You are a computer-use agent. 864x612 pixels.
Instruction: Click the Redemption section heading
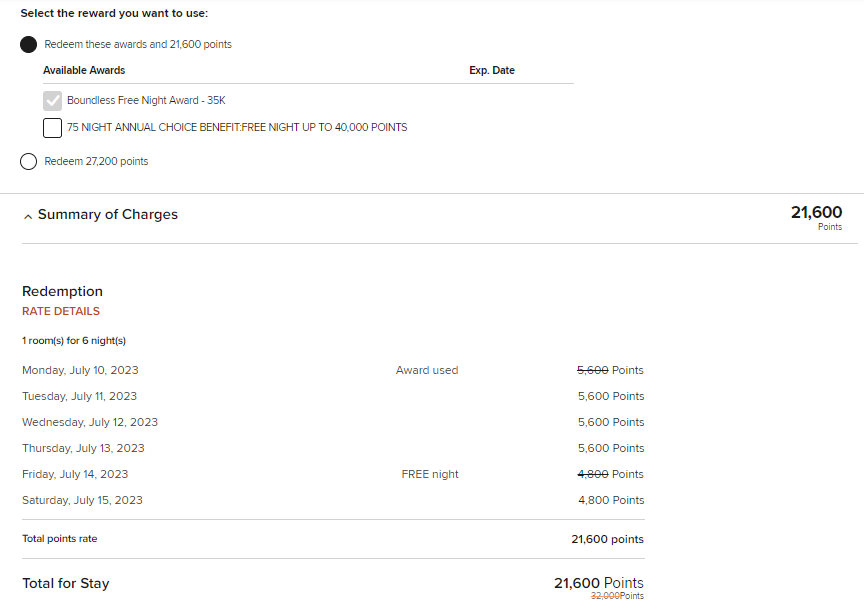62,291
